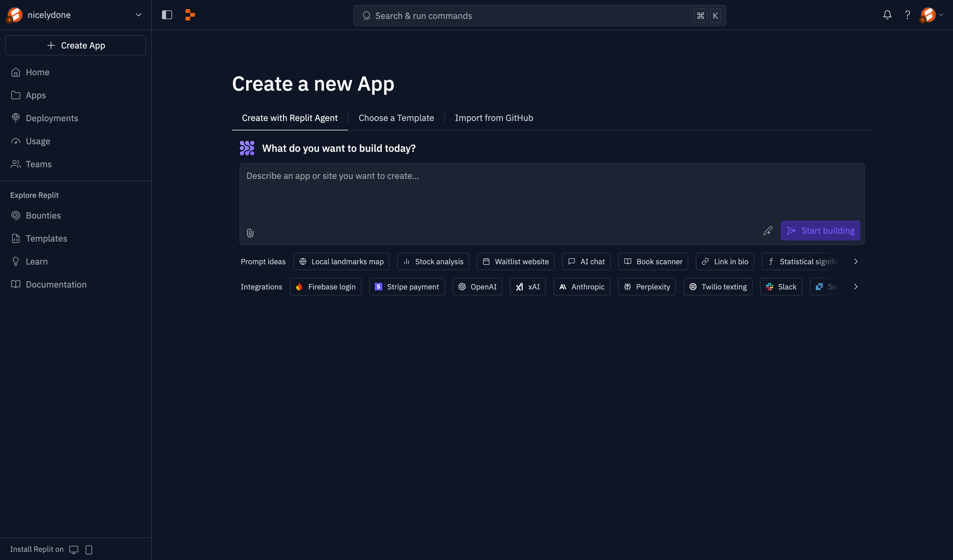The height and width of the screenshot is (560, 953).
Task: Select Slack integration
Action: coord(781,287)
